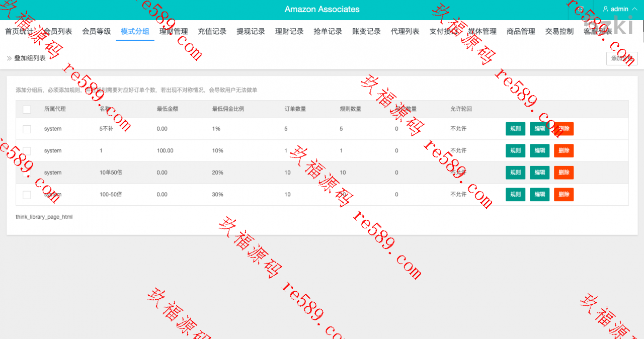
Task: Click the admin user avatar icon
Action: click(x=605, y=9)
